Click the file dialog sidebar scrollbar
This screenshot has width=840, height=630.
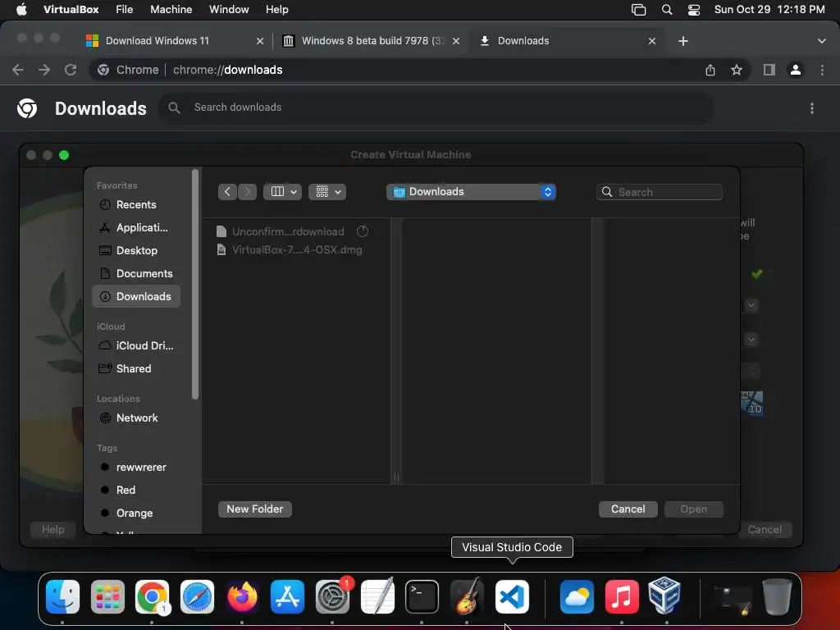pyautogui.click(x=195, y=284)
